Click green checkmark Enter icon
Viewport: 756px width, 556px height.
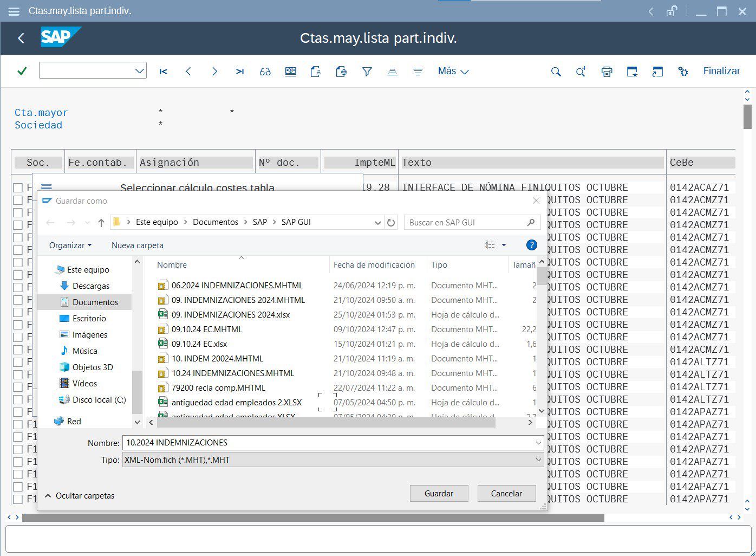click(22, 71)
